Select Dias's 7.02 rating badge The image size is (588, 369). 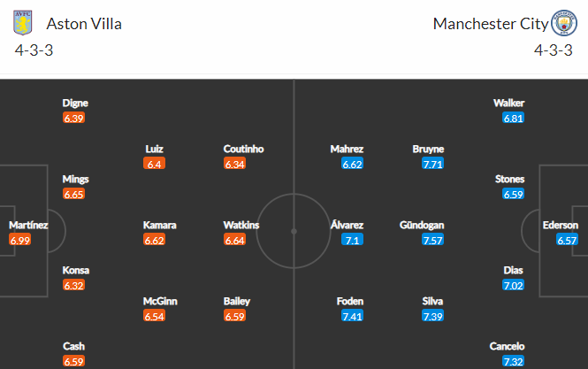pyautogui.click(x=514, y=285)
